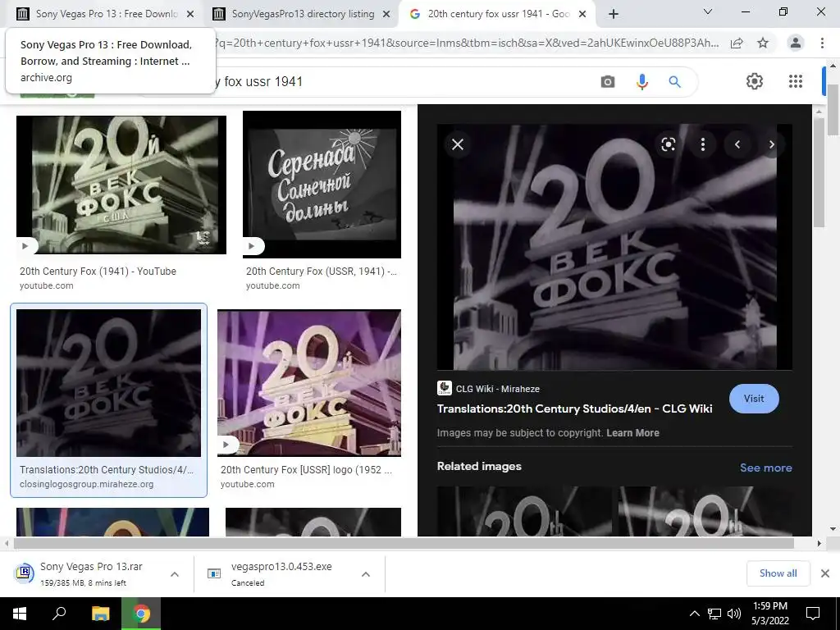
Task: Visit the CLG Wiki source page
Action: point(754,399)
